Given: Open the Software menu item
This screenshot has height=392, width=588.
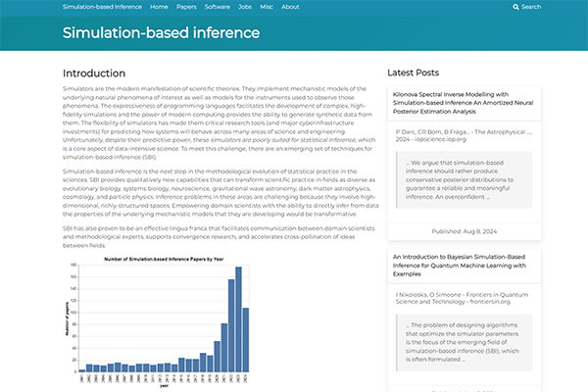Looking at the screenshot, I should coord(218,7).
